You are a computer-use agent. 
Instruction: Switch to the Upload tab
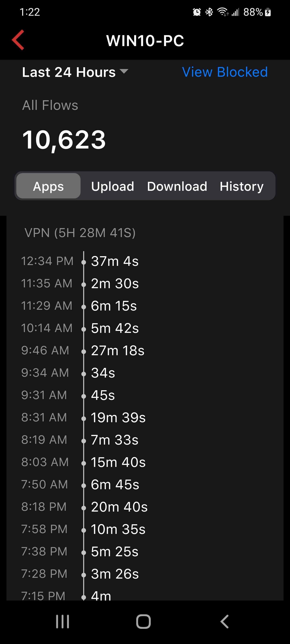[113, 186]
